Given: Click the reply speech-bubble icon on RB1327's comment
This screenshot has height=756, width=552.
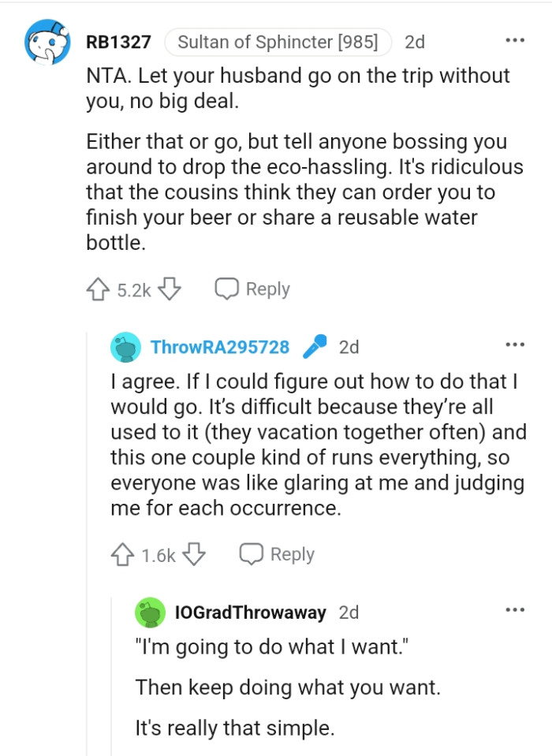Looking at the screenshot, I should coord(227,289).
